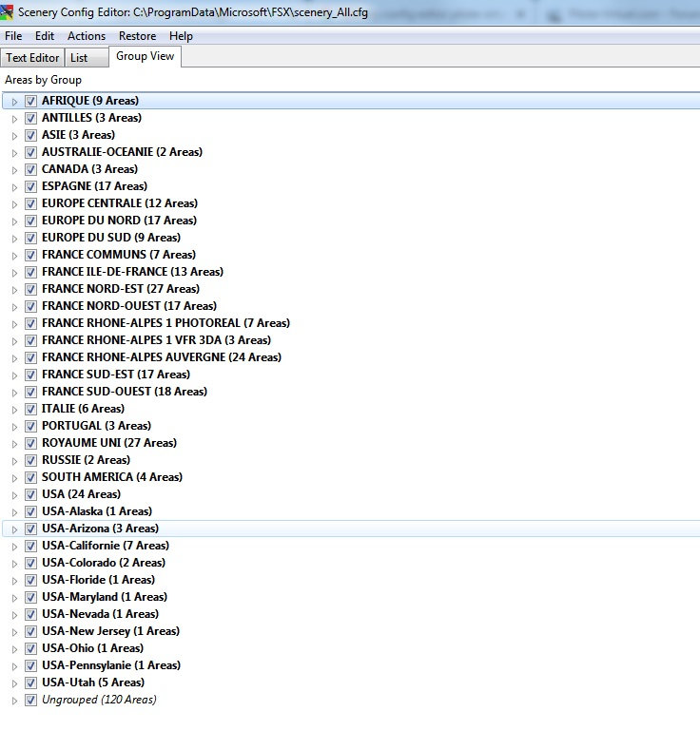Expand the USA (24 Areas) group
Screen dimensions: 700x750
point(14,495)
